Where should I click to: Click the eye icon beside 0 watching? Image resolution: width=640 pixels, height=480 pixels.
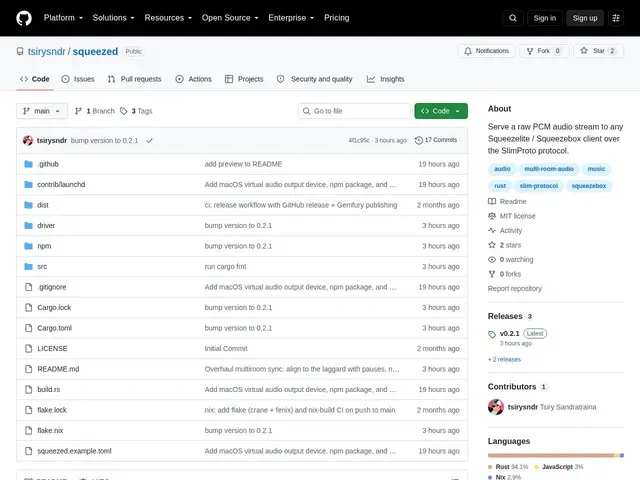pos(492,260)
